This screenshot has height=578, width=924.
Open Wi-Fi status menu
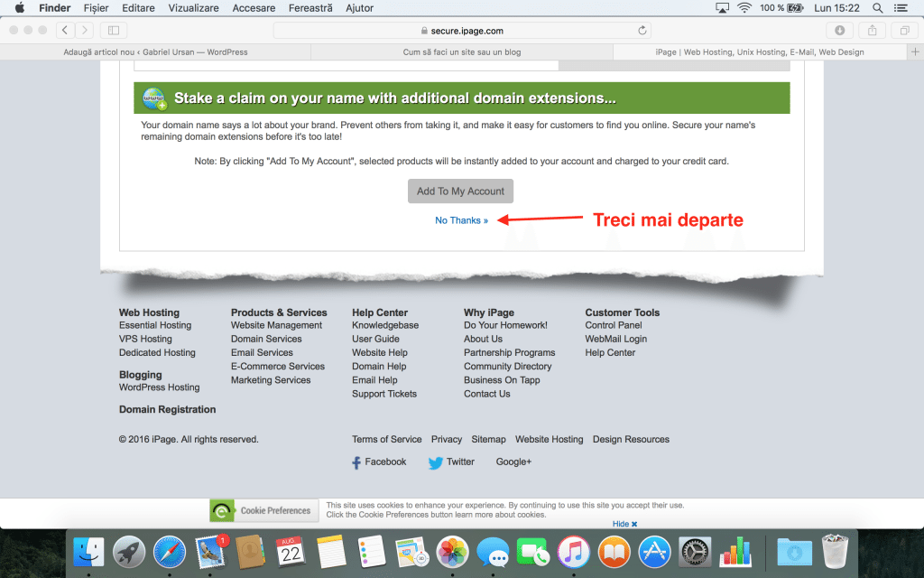744,7
